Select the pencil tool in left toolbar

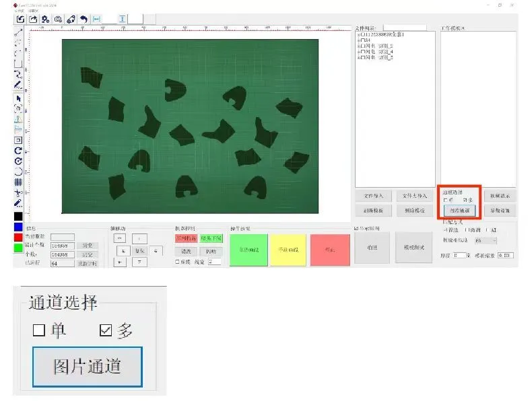click(x=18, y=85)
